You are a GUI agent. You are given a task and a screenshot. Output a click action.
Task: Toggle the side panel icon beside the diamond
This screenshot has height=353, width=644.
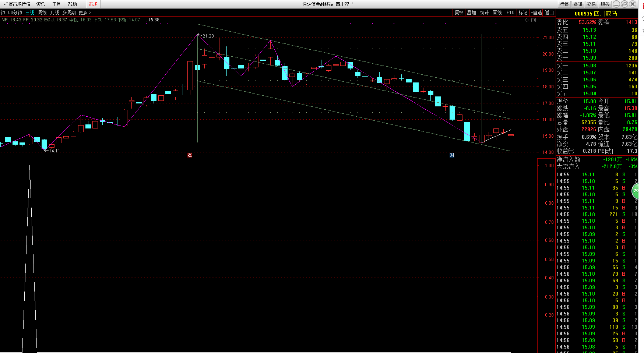(534, 20)
